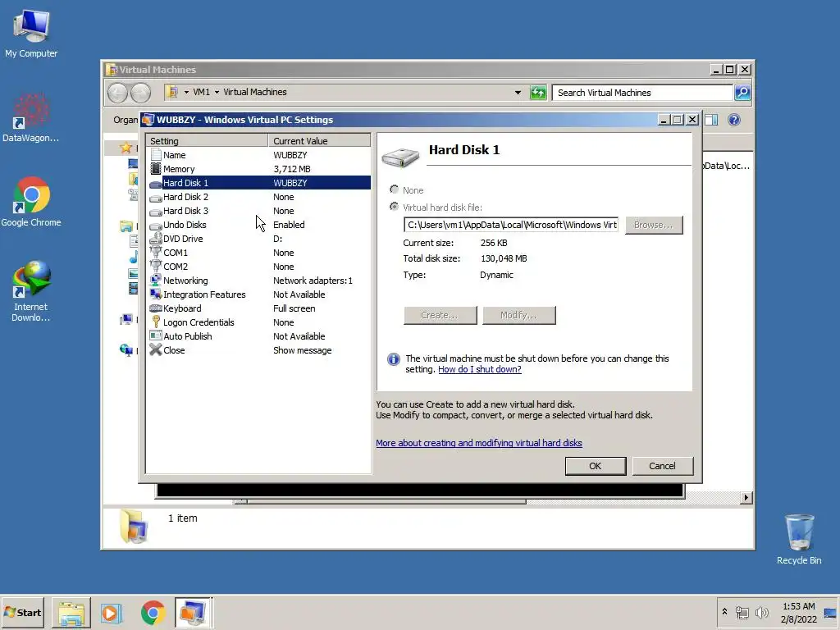Click the volume speaker tray icon
The image size is (840, 630).
pyautogui.click(x=761, y=612)
